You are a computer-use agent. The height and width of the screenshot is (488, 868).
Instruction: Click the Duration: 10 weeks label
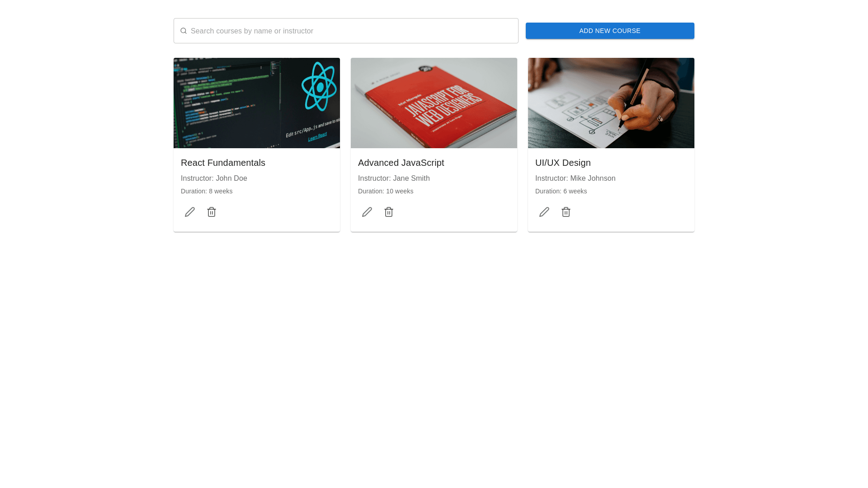pyautogui.click(x=386, y=191)
